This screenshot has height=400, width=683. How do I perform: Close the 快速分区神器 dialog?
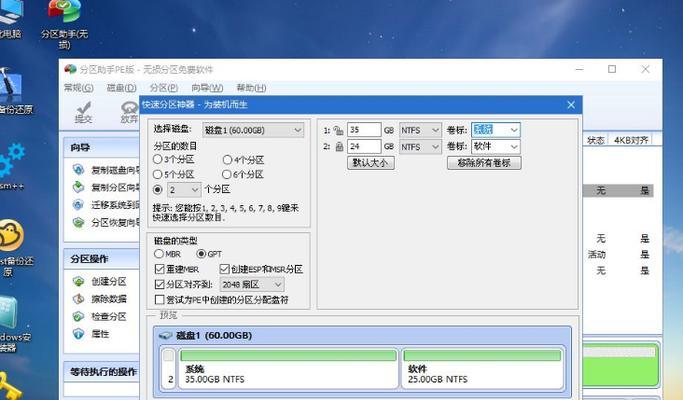[571, 105]
